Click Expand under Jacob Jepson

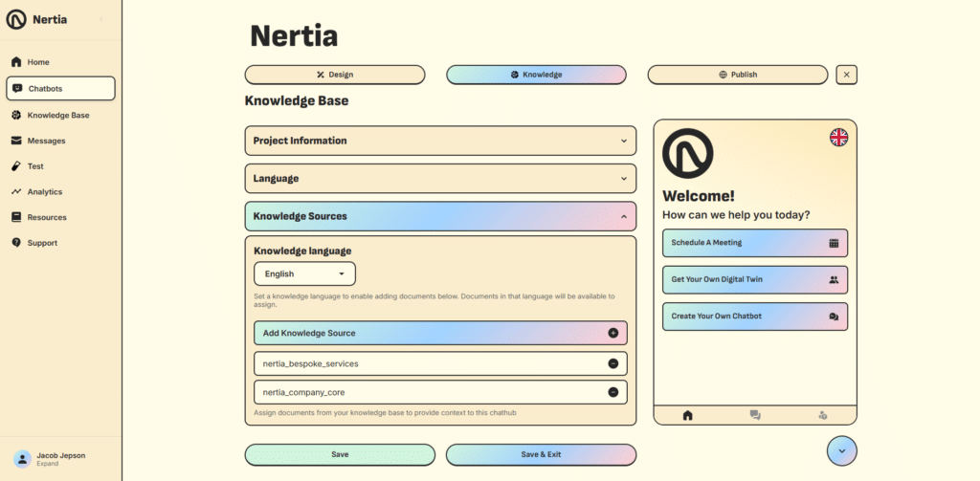(x=48, y=464)
